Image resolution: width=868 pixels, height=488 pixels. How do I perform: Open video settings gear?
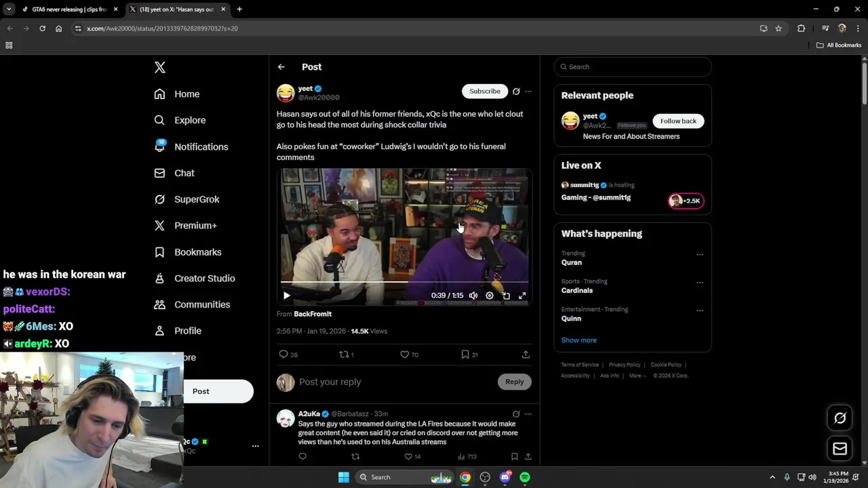coord(490,296)
